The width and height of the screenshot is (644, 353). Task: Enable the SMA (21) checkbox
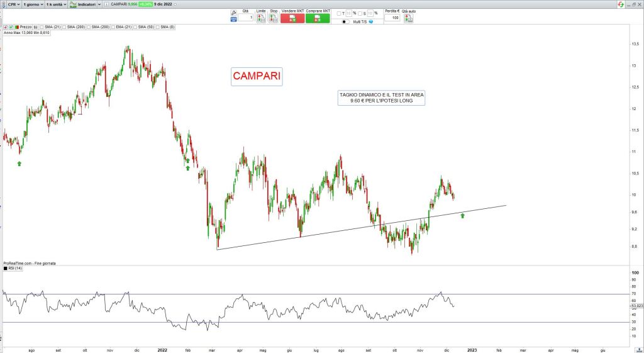pos(42,27)
